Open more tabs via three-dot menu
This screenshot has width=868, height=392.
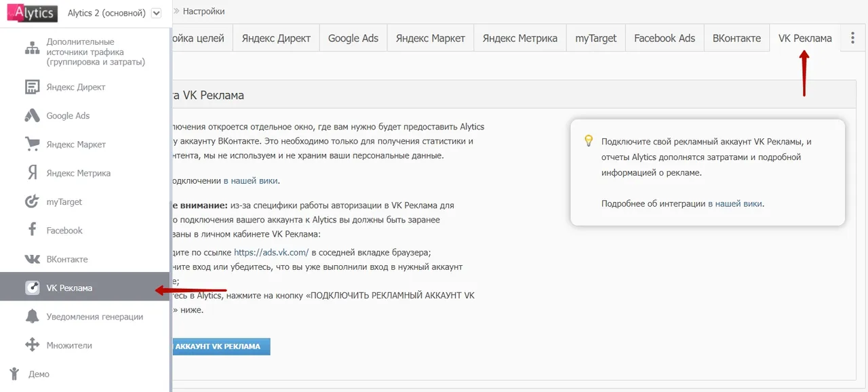tap(852, 38)
